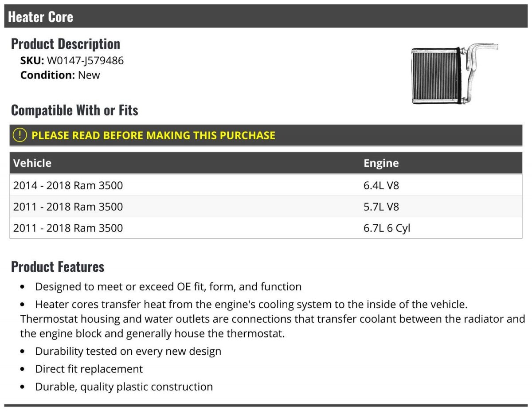This screenshot has height=411, width=532.
Task: Click the exclamation warning icon
Action: click(x=20, y=135)
